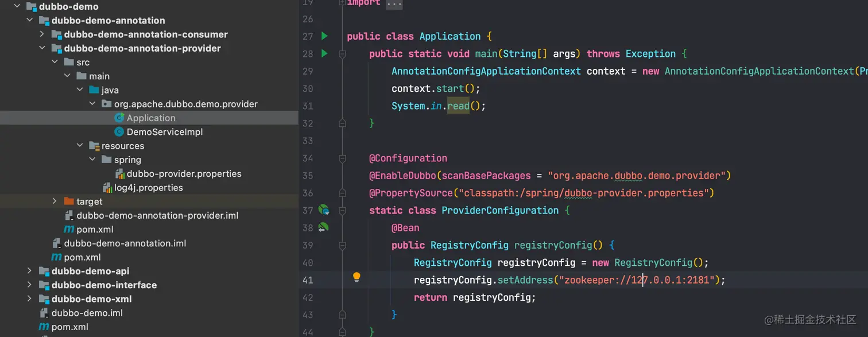Open dubbo-provider.properties file
The height and width of the screenshot is (337, 868).
click(x=184, y=173)
